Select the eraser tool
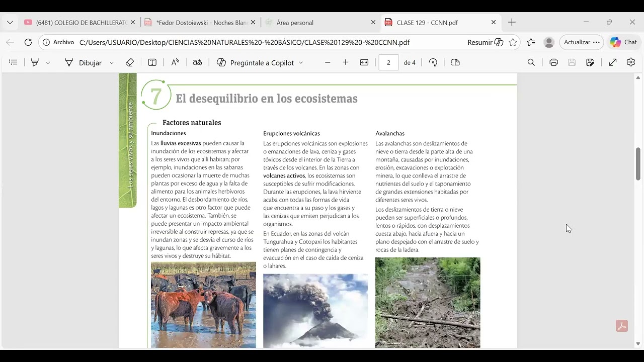 click(130, 62)
